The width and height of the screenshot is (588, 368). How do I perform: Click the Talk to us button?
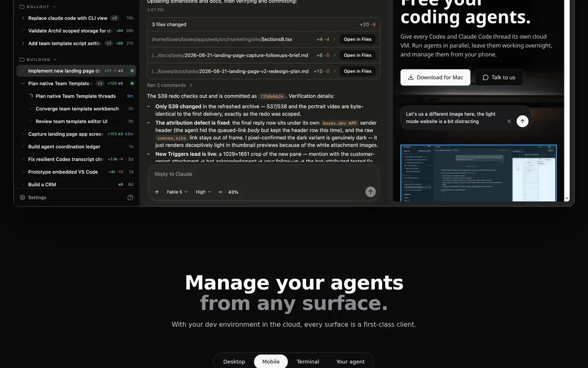(x=498, y=78)
